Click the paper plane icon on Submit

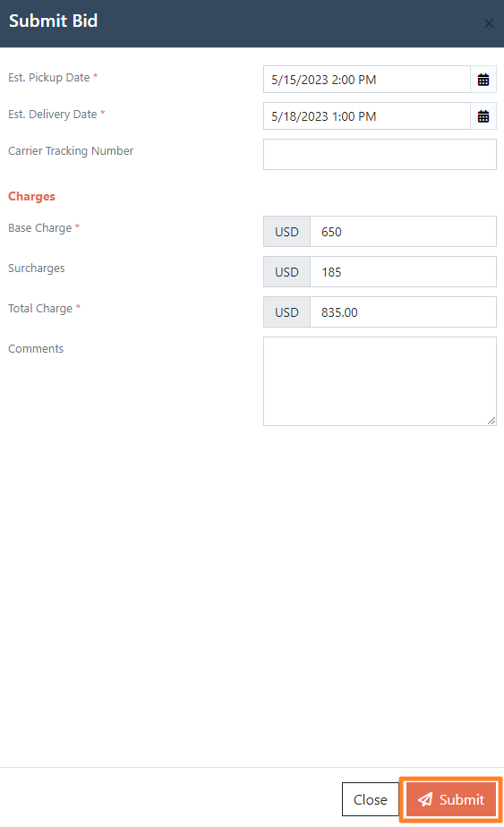tap(425, 799)
